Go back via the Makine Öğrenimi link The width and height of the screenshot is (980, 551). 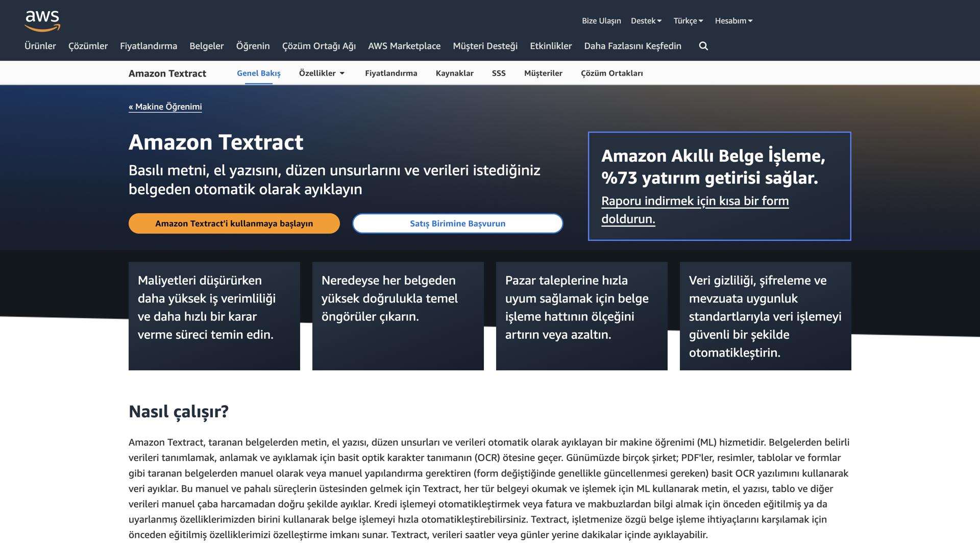click(x=165, y=107)
